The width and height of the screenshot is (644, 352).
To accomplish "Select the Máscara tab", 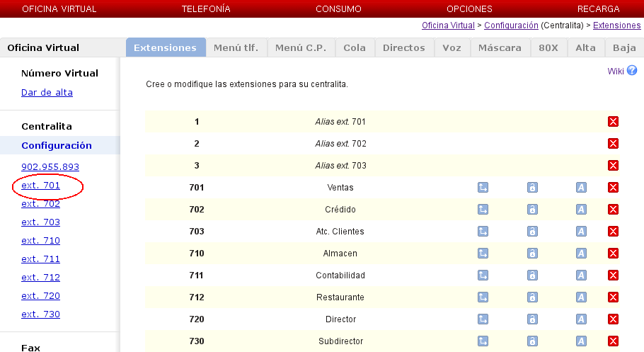I will click(500, 47).
